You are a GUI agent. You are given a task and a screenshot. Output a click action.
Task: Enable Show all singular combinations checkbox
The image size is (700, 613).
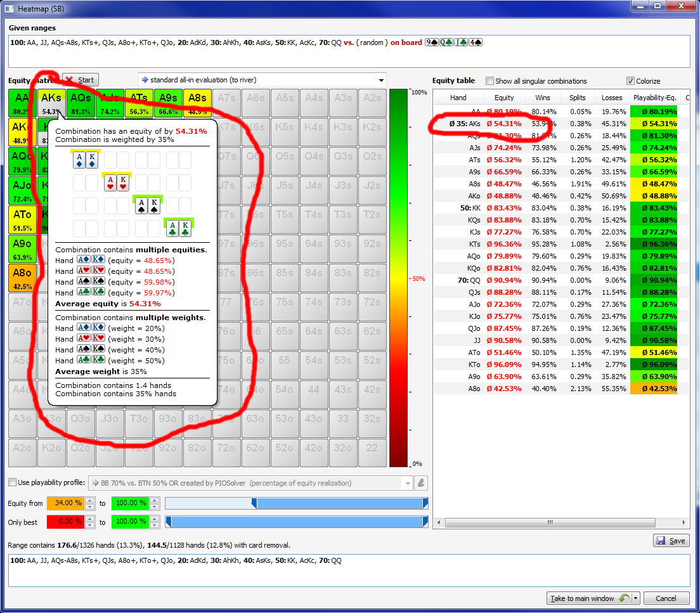click(489, 81)
